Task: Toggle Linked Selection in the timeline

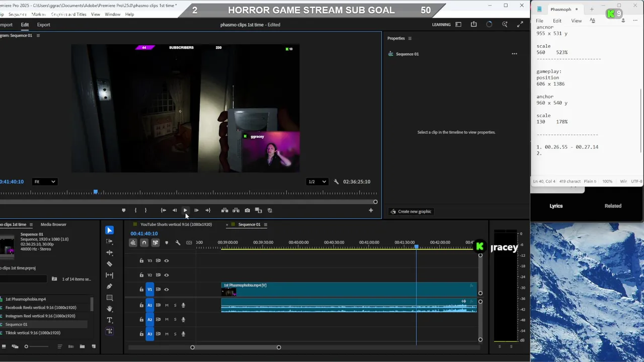Action: click(155, 243)
